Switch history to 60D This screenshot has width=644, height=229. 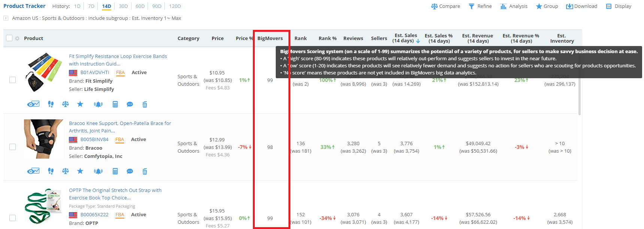140,6
